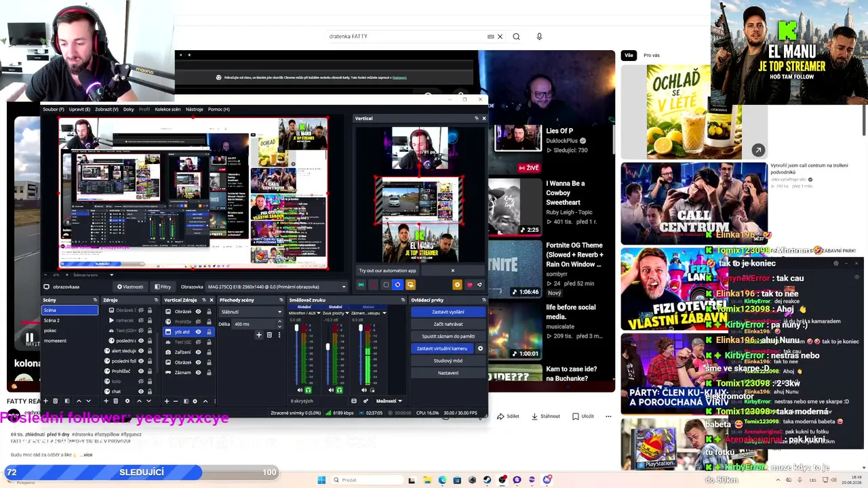Hide the alert sledujici source

[141, 351]
